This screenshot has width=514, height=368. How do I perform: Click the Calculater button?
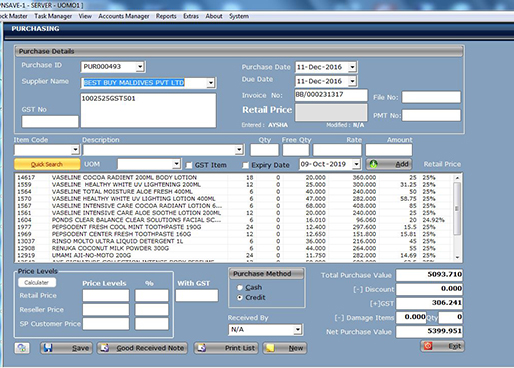pos(37,282)
